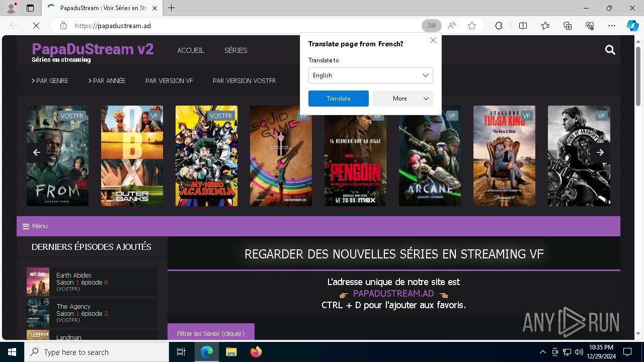Click Windows taskbar search box
The height and width of the screenshot is (362, 644).
click(97, 352)
